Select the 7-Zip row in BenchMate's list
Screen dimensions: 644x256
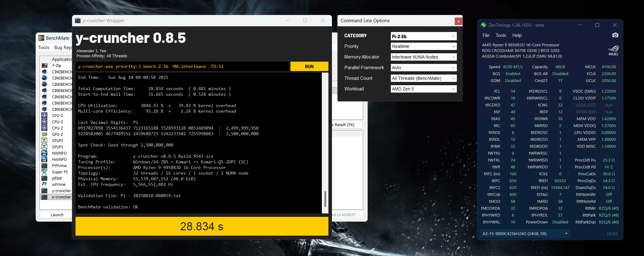click(56, 65)
